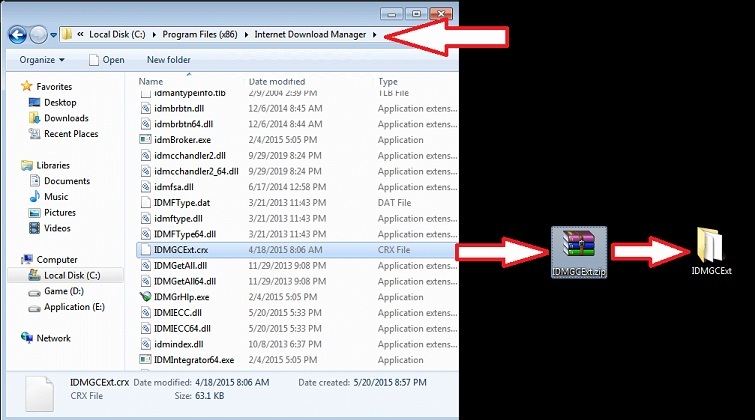Open the IDMGCExt.zip archive icon

pyautogui.click(x=579, y=247)
